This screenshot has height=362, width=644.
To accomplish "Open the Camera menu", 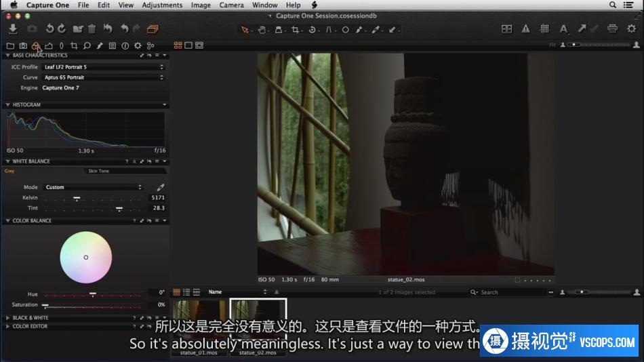I will pos(231,5).
